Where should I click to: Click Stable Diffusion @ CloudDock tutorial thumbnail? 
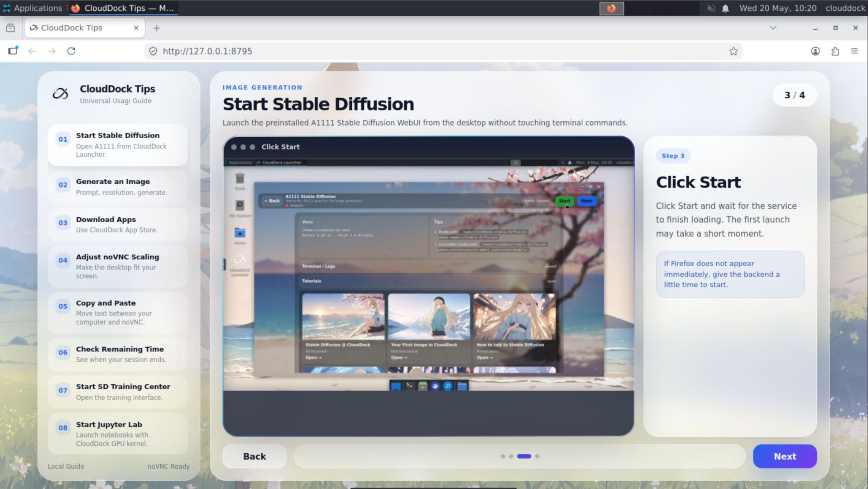[x=343, y=316]
